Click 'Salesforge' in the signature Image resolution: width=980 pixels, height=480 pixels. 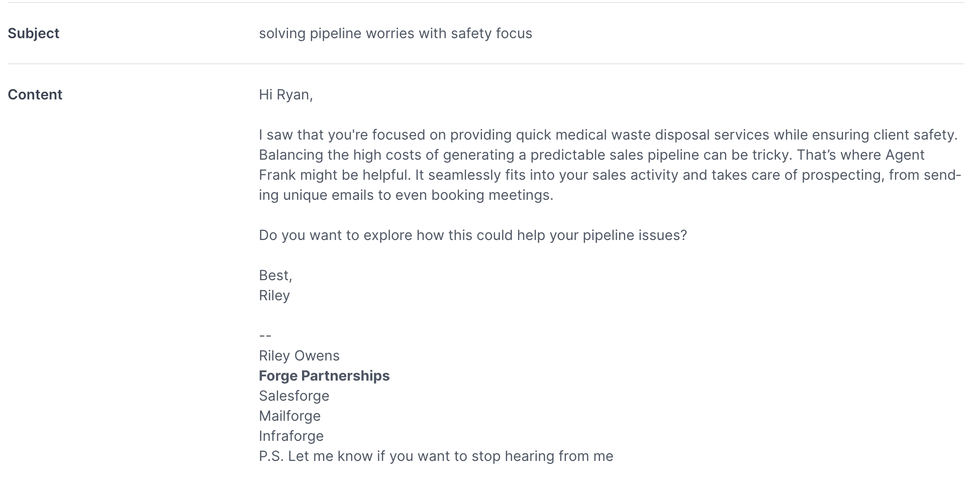click(x=294, y=396)
